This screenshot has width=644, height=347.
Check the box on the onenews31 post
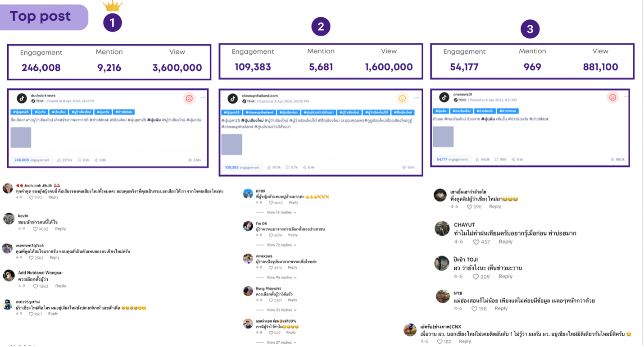click(x=435, y=97)
